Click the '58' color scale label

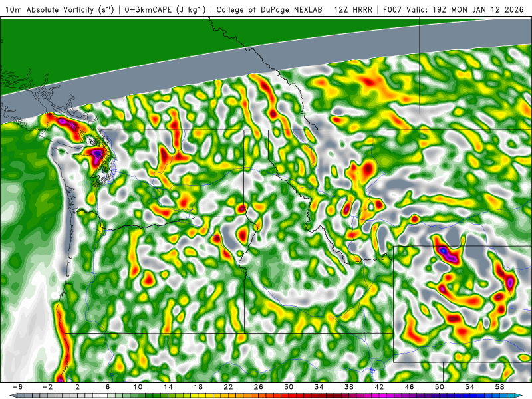coord(500,387)
